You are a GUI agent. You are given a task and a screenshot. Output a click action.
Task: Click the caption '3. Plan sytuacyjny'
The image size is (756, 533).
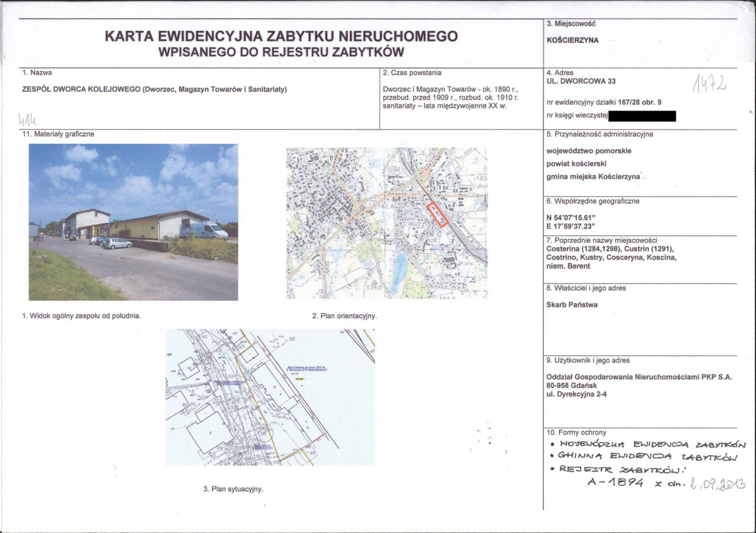click(x=233, y=489)
